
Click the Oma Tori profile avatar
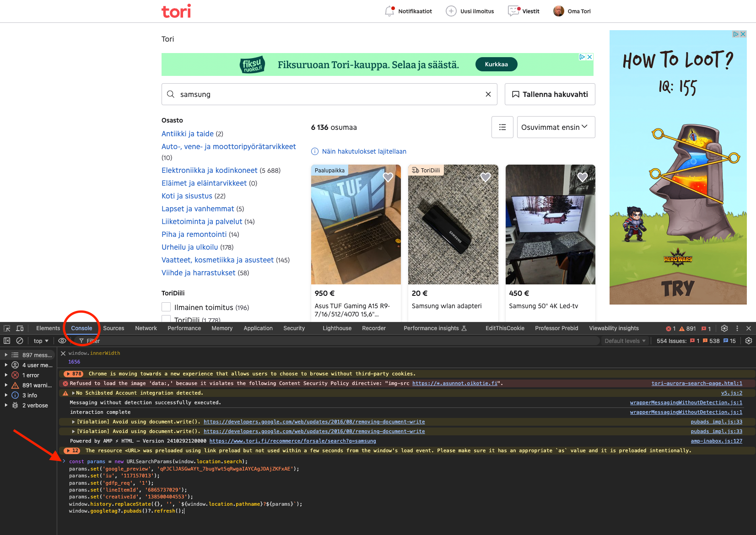(559, 11)
